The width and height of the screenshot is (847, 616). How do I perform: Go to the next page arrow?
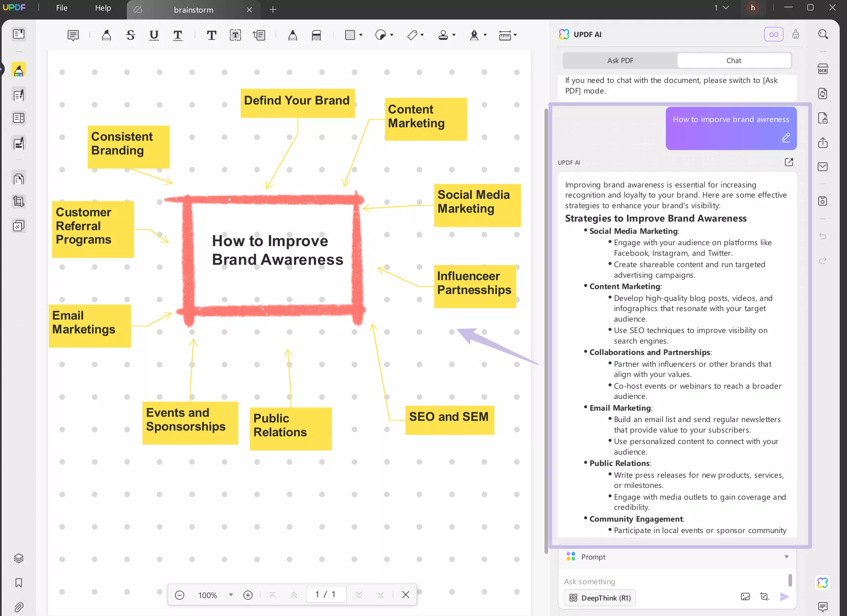359,595
